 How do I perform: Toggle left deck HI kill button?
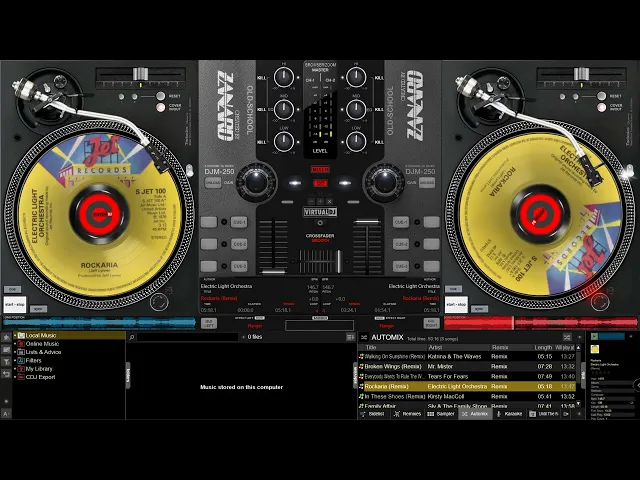(x=261, y=78)
